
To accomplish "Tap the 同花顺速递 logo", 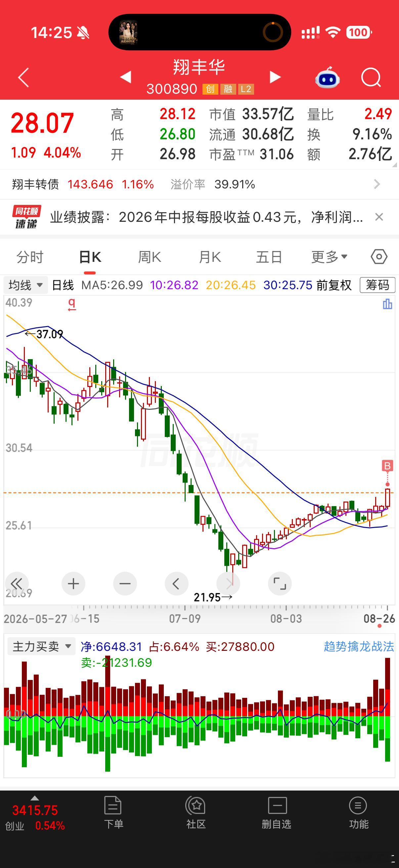I will [26, 217].
